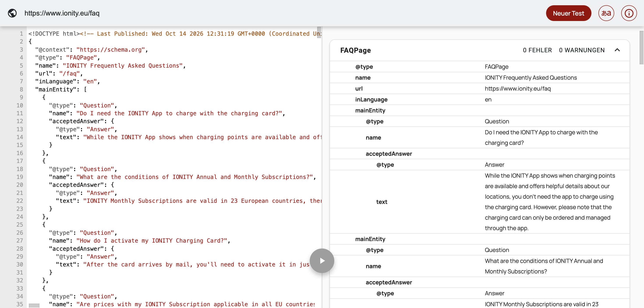Viewport: 644px width, 308px height.
Task: Click the "inLanguage": "en" code line
Action: click(67, 81)
